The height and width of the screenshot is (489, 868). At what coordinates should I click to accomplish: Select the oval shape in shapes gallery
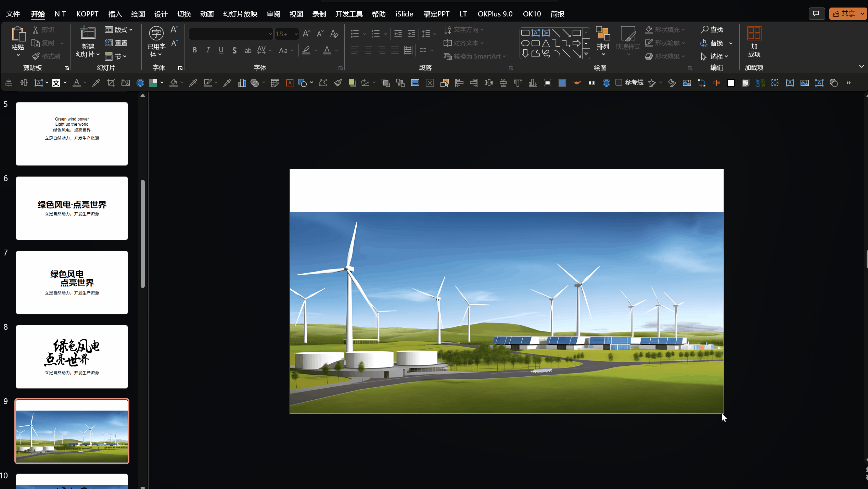click(x=525, y=43)
